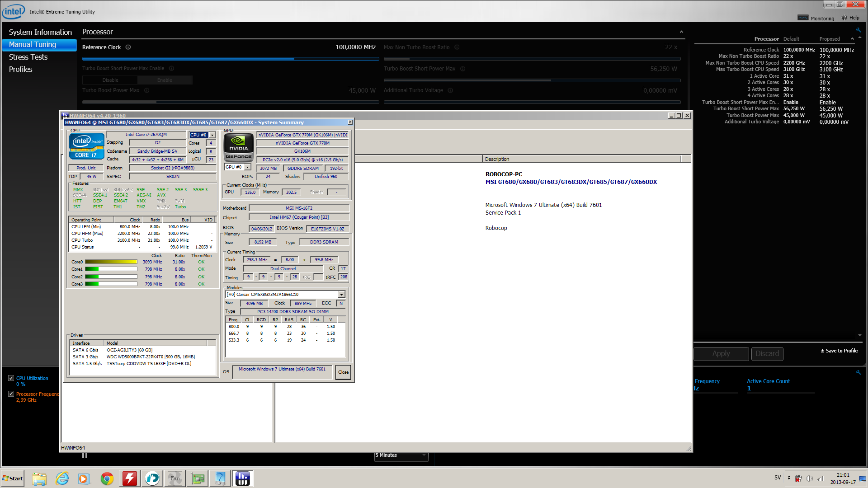Click the Description column header in HWiNFO64
Screen dimensions: 868x488
click(x=582, y=159)
